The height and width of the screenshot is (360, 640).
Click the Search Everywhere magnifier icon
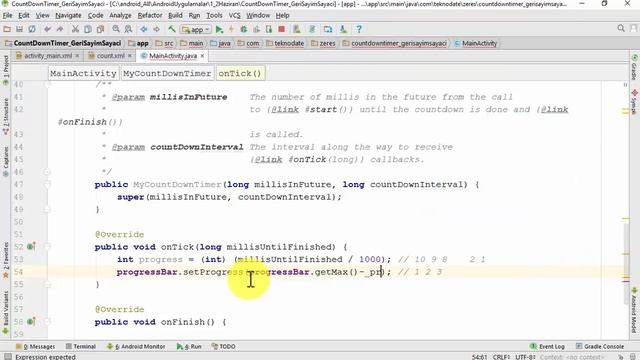pyautogui.click(x=621, y=28)
